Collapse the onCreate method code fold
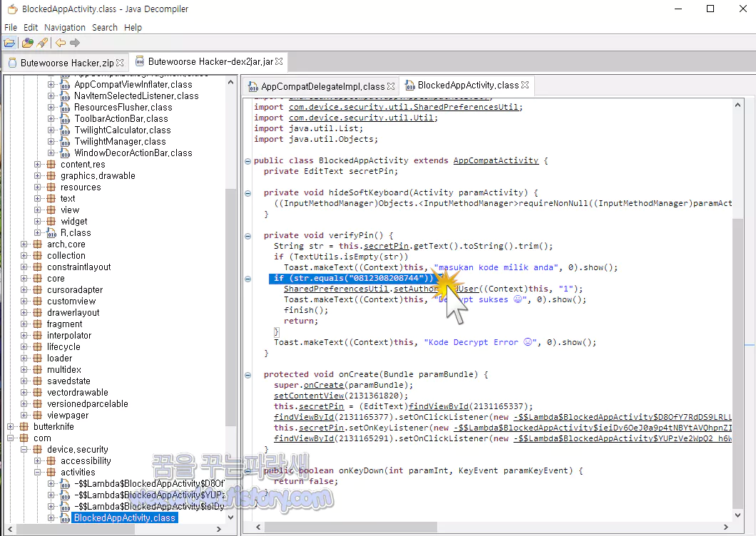The image size is (756, 536). pyautogui.click(x=247, y=375)
